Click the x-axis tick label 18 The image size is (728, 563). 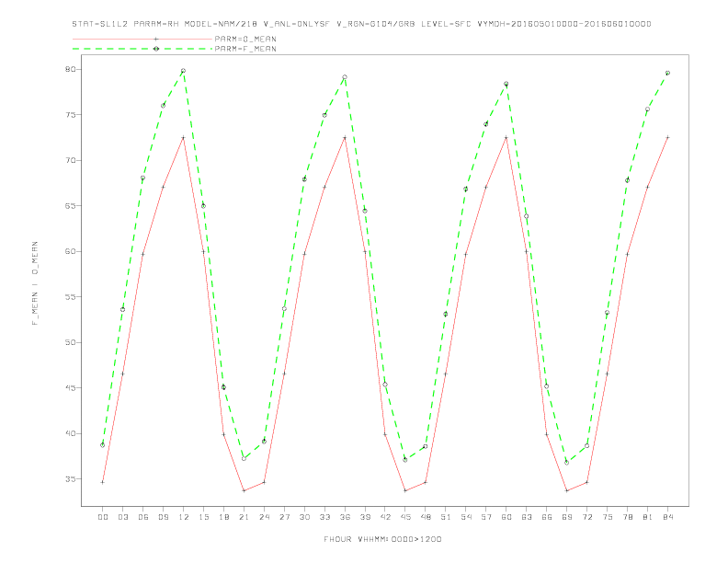coord(223,517)
